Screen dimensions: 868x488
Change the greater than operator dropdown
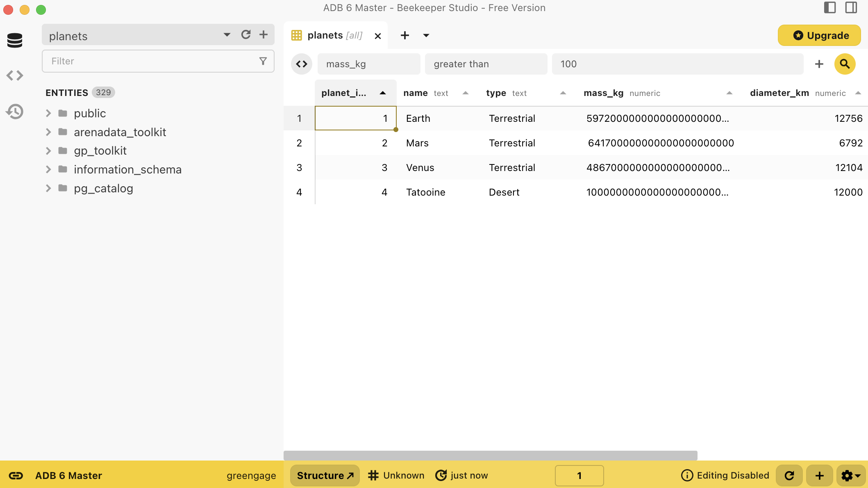coord(486,64)
